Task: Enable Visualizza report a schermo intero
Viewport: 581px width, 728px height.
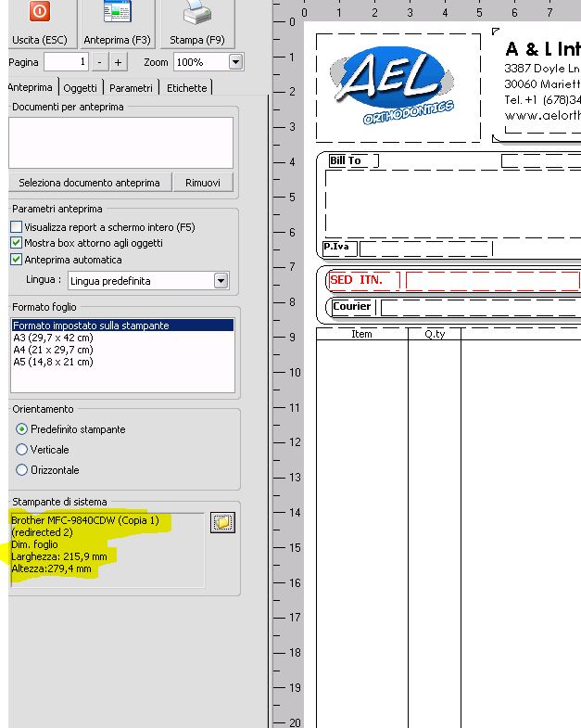Action: (17, 226)
